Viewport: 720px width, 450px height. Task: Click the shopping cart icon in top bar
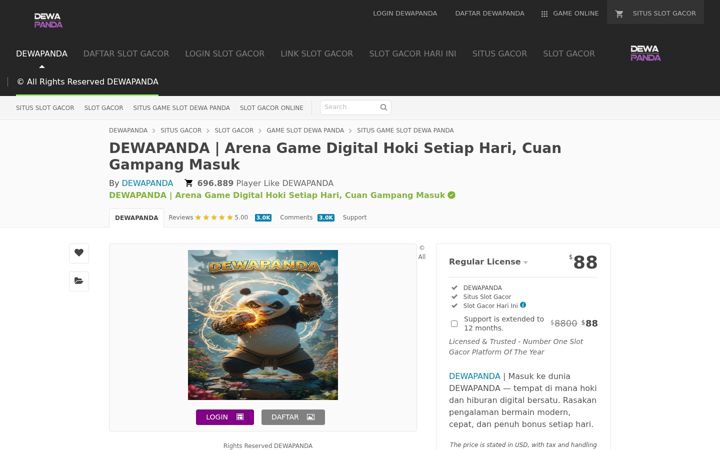[619, 14]
